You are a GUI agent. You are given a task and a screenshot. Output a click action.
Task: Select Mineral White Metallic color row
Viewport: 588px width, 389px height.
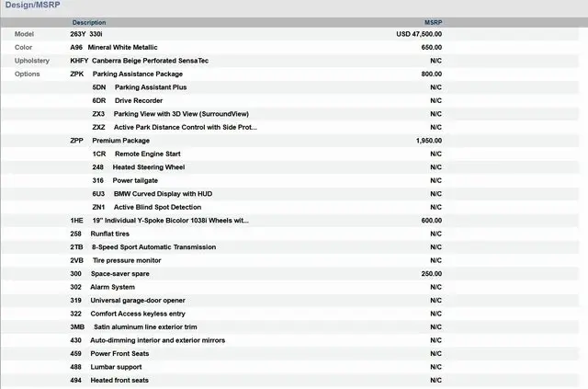coord(122,47)
